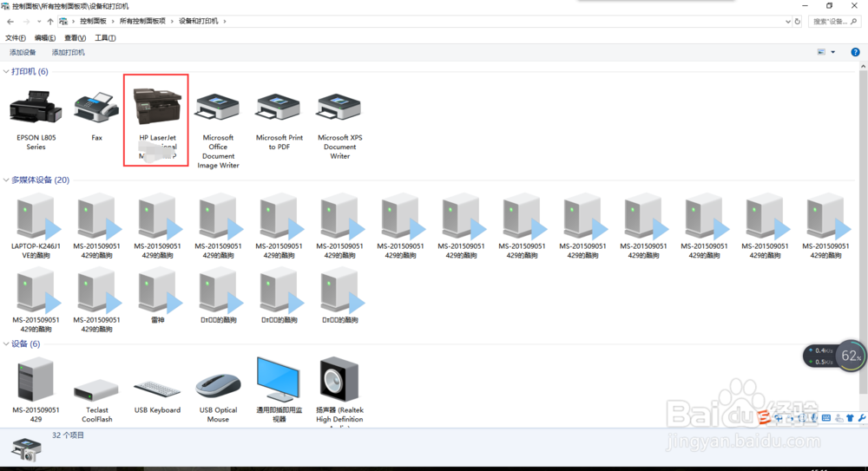Navigate to 控制面板 breadcrumb
This screenshot has width=868, height=471.
93,21
